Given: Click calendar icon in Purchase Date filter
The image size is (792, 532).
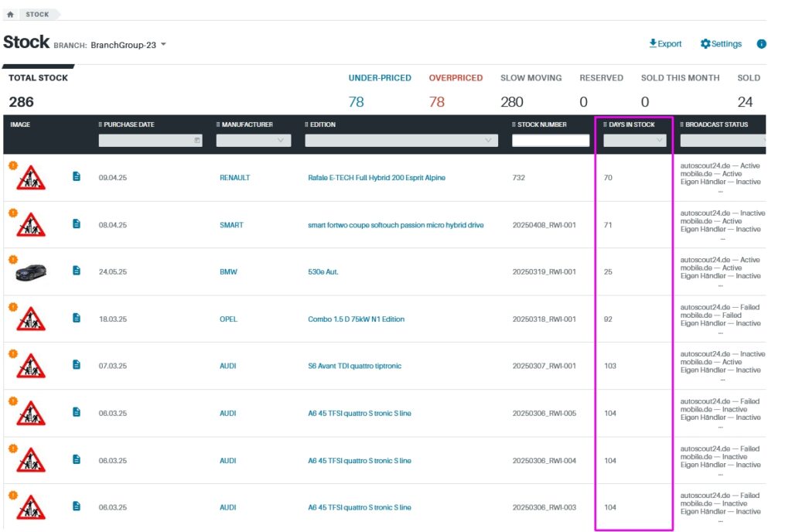Looking at the screenshot, I should (197, 141).
